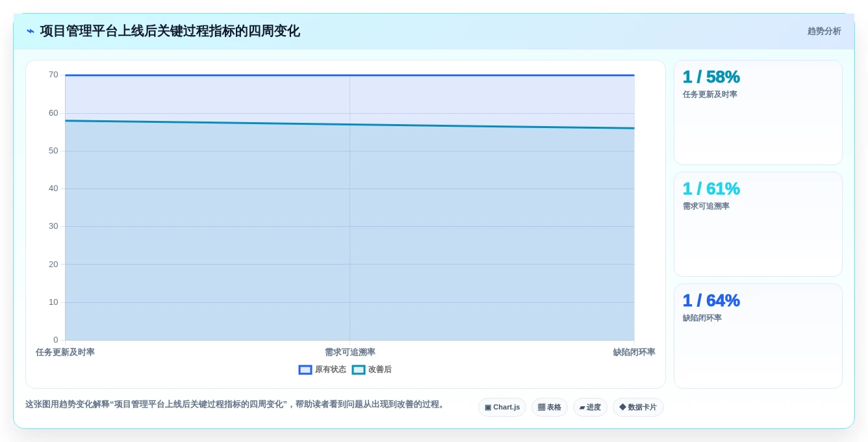The height and width of the screenshot is (442, 868).
Task: Click the teal 改善后 line in chart
Action: click(x=350, y=124)
